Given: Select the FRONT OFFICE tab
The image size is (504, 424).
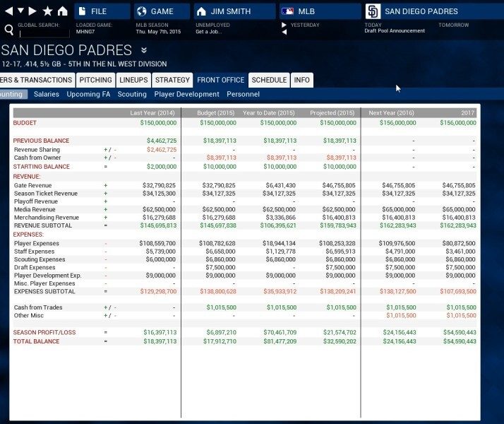Looking at the screenshot, I should (220, 80).
